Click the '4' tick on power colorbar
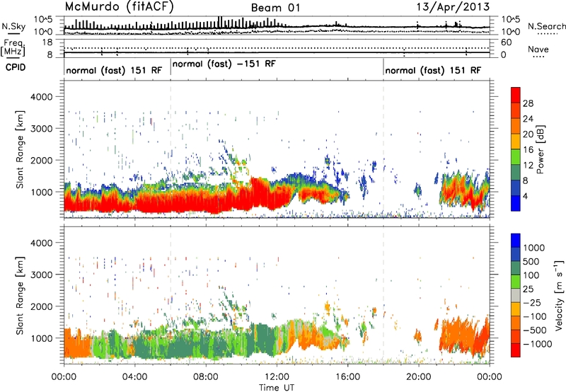The width and height of the screenshot is (566, 392). [526, 197]
